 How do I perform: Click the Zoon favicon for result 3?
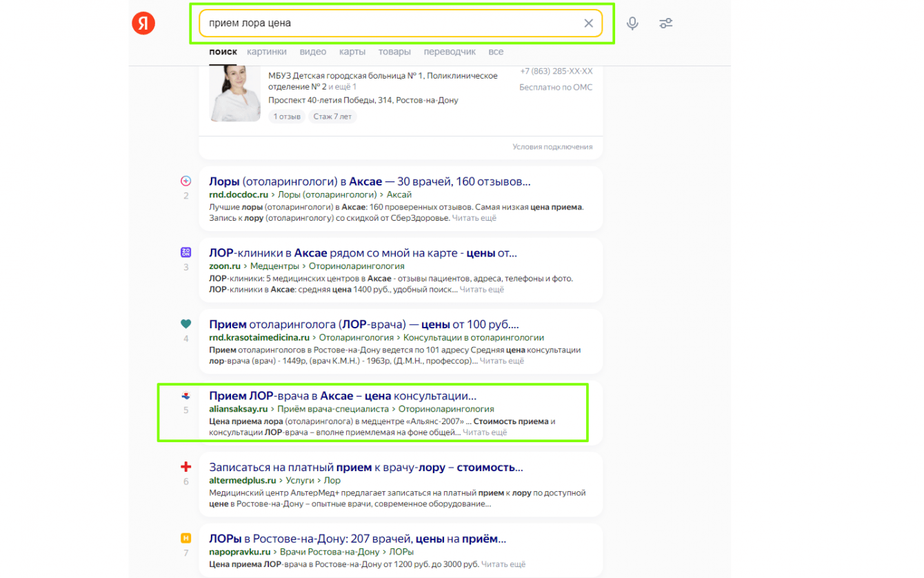(x=185, y=252)
